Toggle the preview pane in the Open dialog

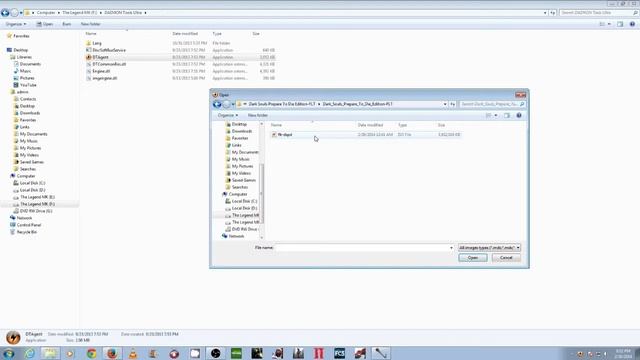coord(507,116)
